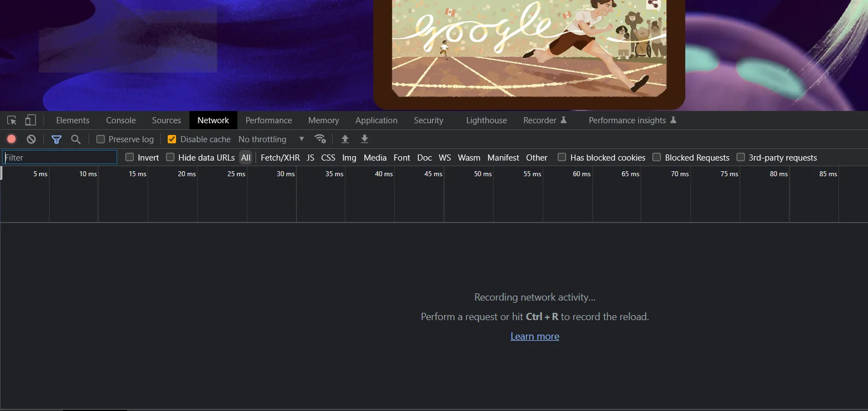
Task: Toggle the device toolbar icon
Action: point(31,120)
